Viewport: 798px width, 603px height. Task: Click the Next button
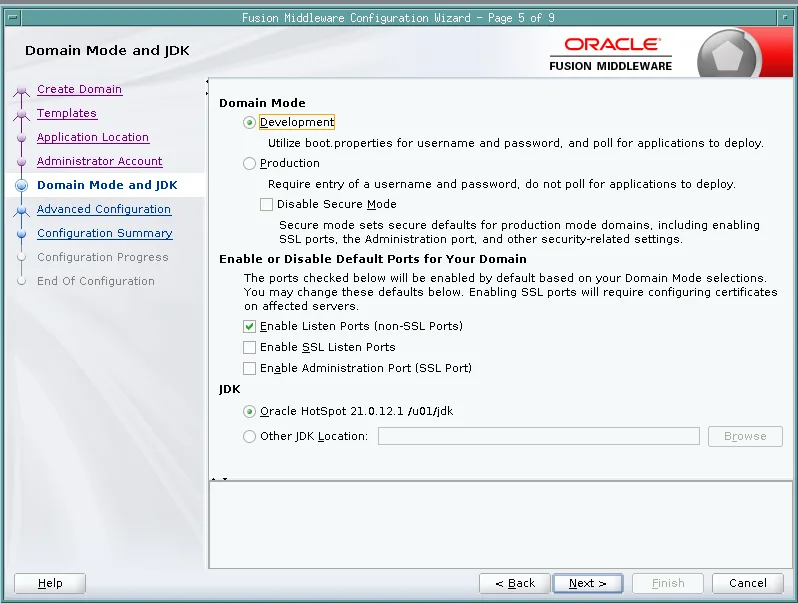(588, 583)
